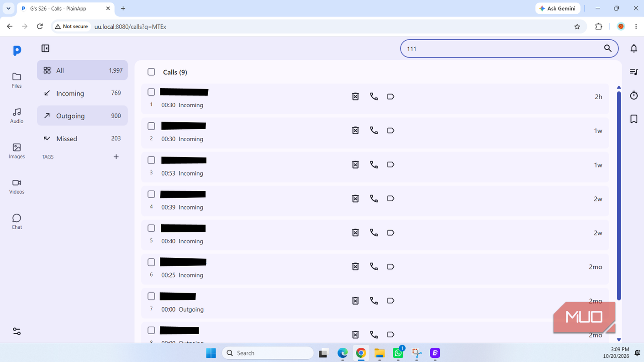644x362 pixels.
Task: Check the checkbox for call row 7
Action: 151,296
